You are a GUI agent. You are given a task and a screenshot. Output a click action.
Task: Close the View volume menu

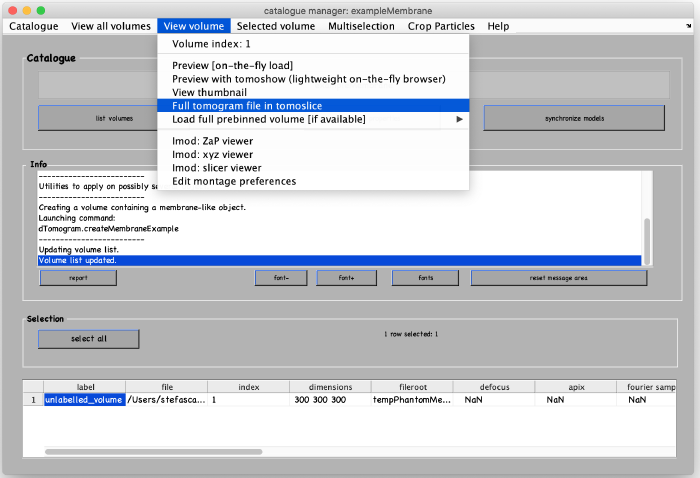pyautogui.click(x=194, y=26)
